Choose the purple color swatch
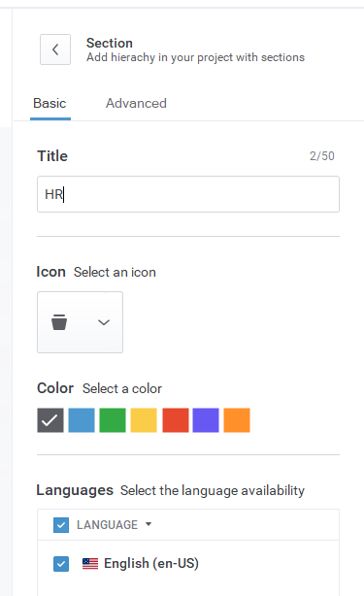 (206, 420)
